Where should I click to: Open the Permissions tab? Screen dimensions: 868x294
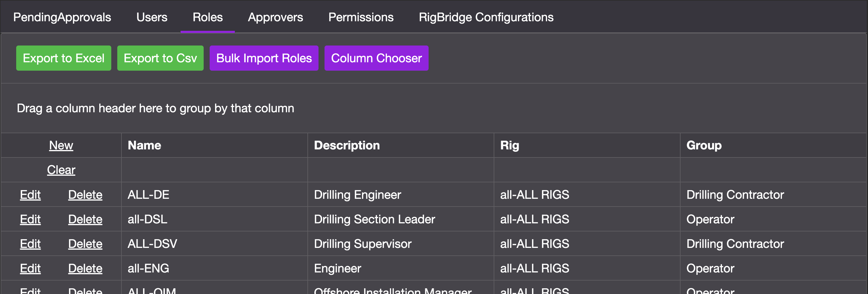pos(361,17)
